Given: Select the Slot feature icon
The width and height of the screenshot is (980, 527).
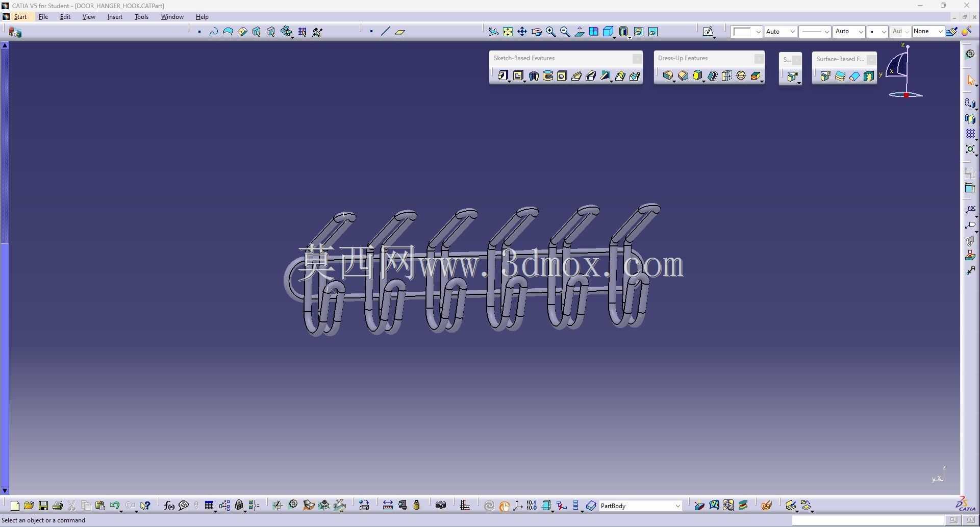Looking at the screenshot, I should [x=591, y=76].
